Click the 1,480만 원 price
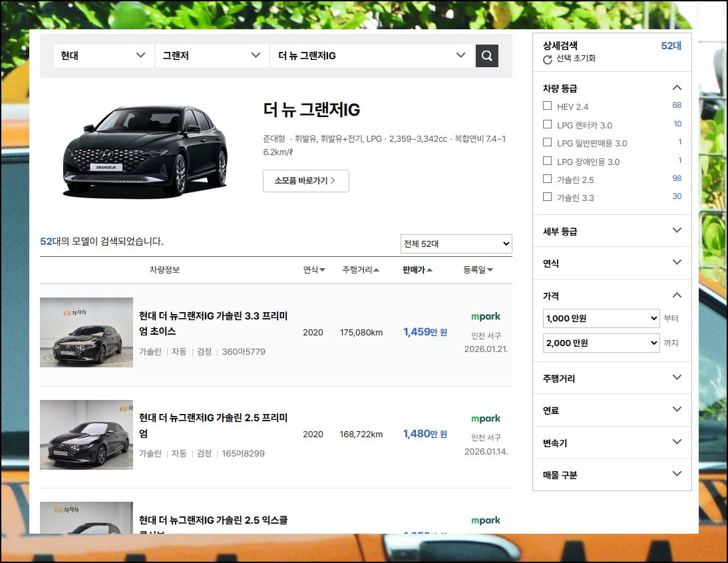The width and height of the screenshot is (728, 563). pos(425,434)
